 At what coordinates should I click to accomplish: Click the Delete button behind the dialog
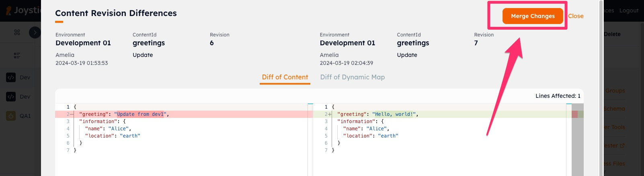[612, 34]
